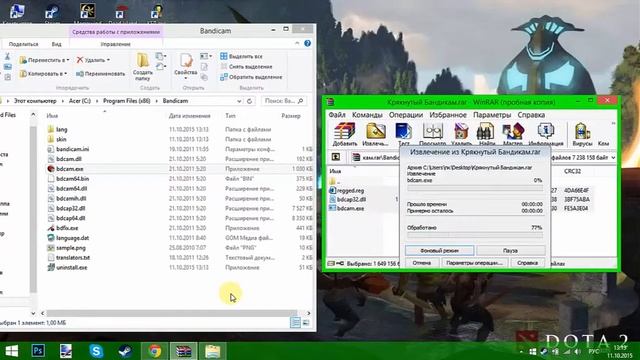Viewport: 640px width, 360px height.
Task: Open the Файл menu in WinRAR
Action: (x=337, y=115)
